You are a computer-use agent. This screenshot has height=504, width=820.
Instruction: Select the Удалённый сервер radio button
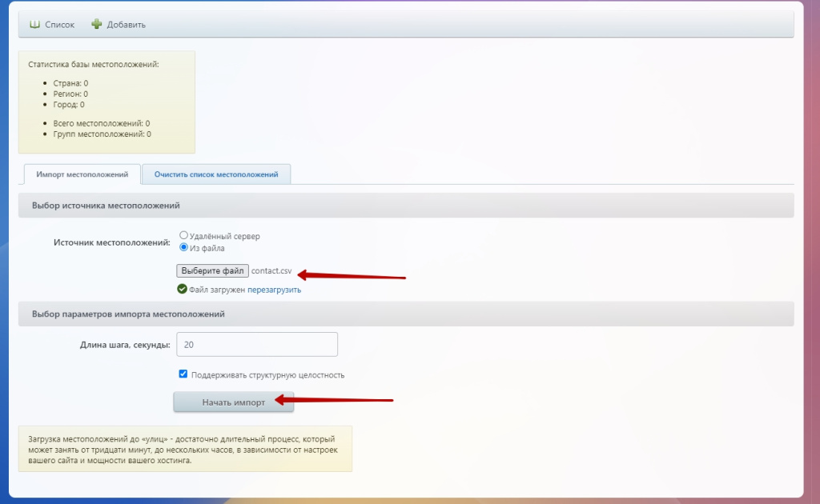(184, 236)
